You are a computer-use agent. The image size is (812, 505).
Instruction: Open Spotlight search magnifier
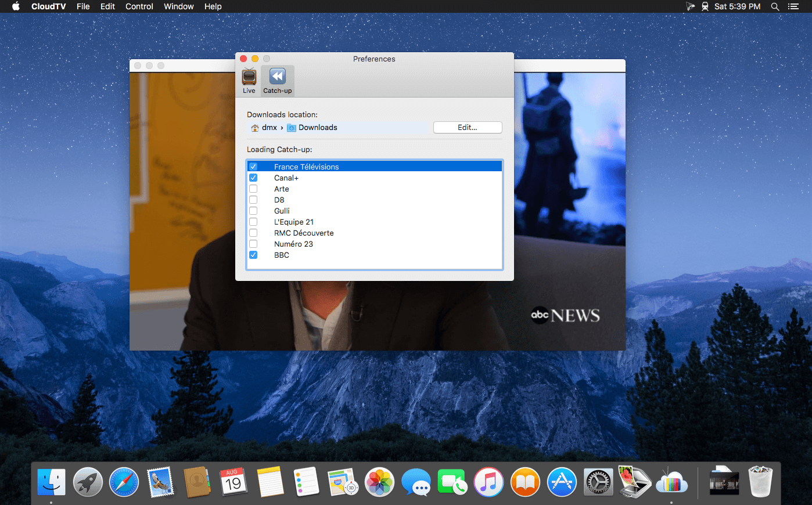775,6
